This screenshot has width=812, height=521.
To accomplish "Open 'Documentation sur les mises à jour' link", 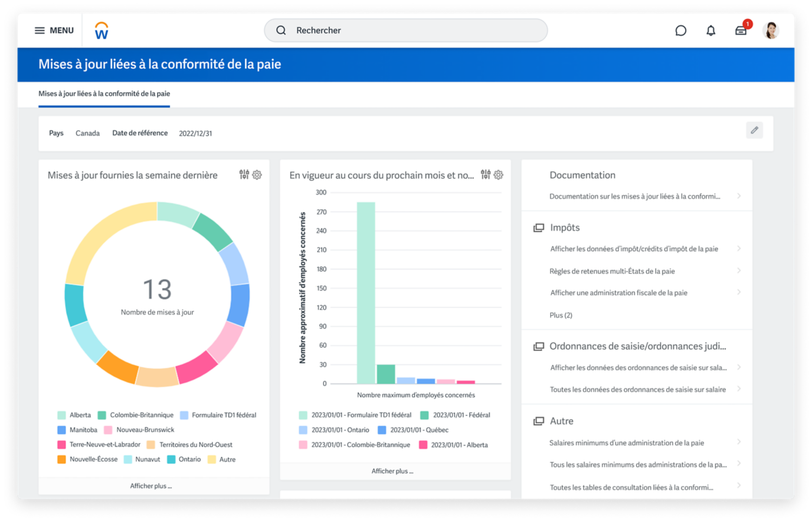I will [x=634, y=196].
